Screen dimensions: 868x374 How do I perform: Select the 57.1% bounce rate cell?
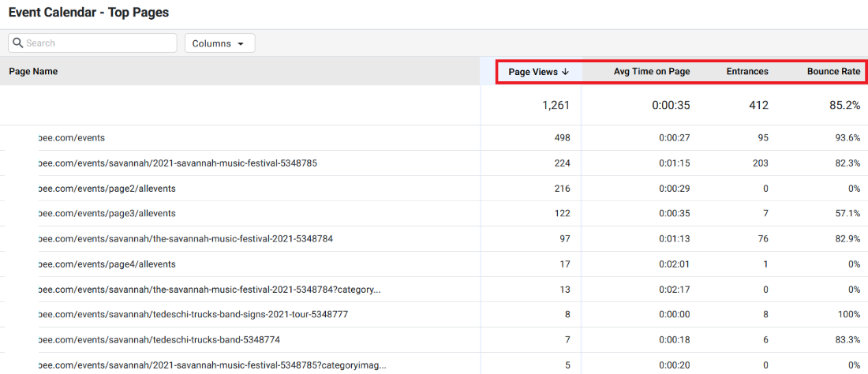[848, 214]
